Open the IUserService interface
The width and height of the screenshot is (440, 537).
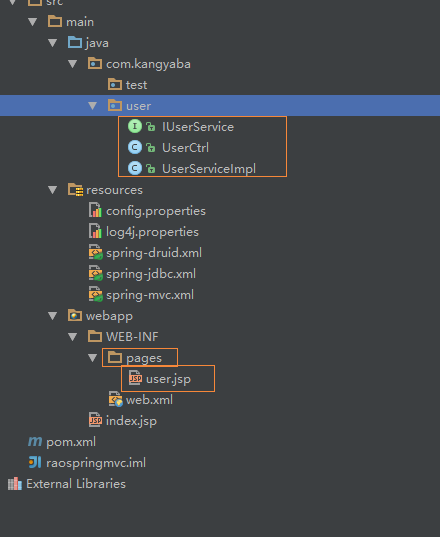(x=198, y=127)
